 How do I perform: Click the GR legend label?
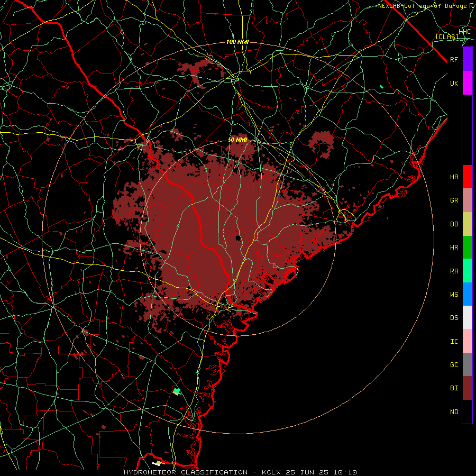point(454,200)
